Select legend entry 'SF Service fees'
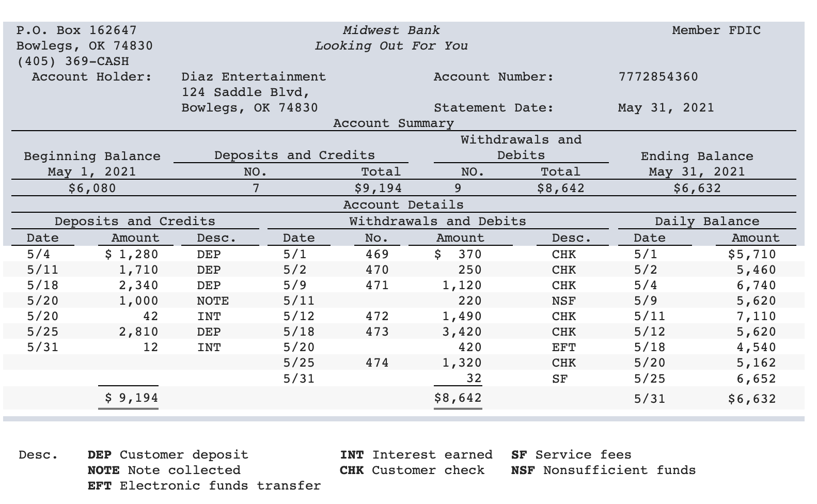The height and width of the screenshot is (504, 817). pos(571,455)
